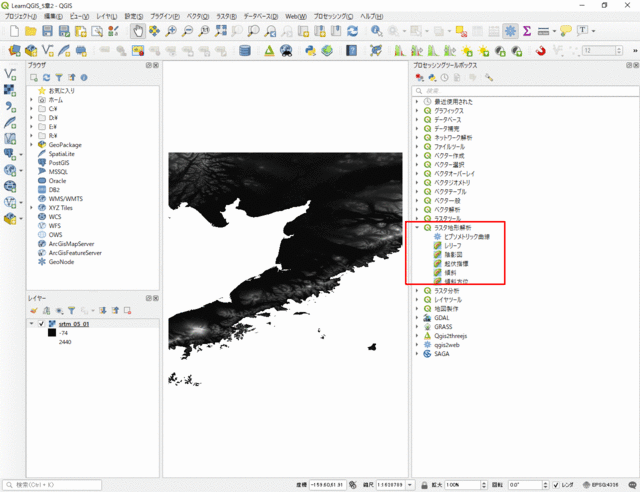Open layer styling panel brush icon
This screenshot has height=492, width=640.
[x=34, y=311]
